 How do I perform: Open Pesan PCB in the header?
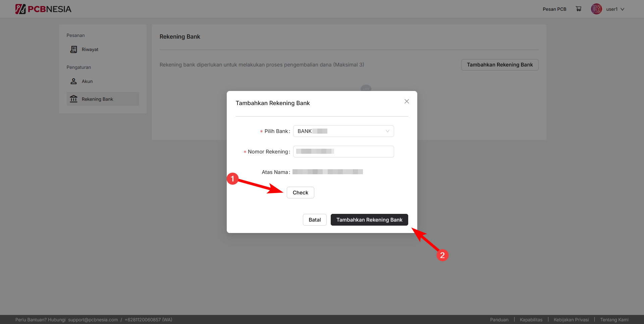[554, 9]
